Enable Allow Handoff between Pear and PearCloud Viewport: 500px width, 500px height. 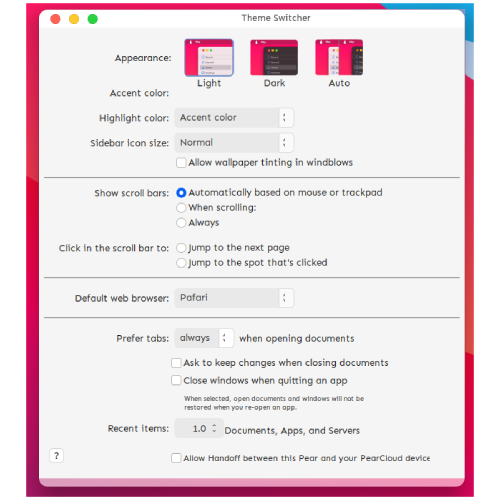tap(176, 458)
